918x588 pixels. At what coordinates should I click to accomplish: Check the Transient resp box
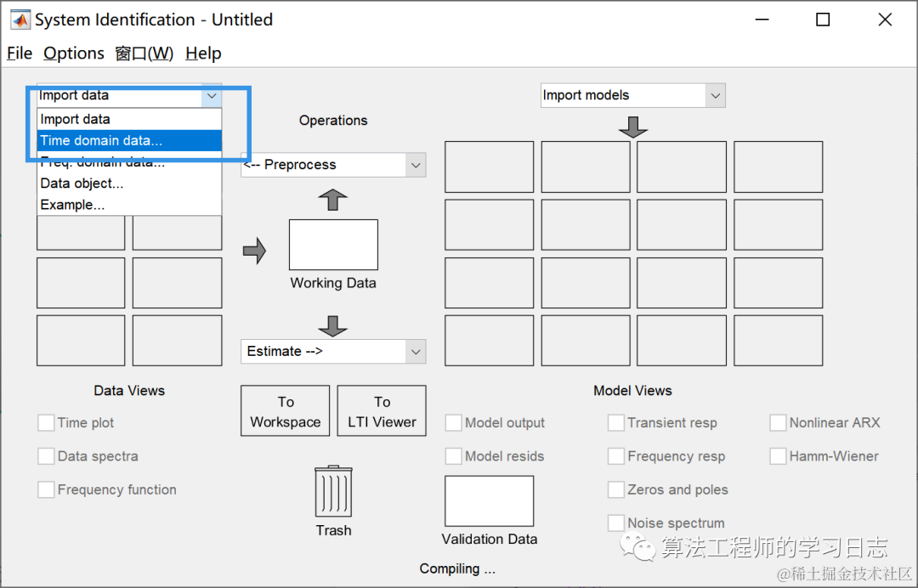[x=616, y=422]
